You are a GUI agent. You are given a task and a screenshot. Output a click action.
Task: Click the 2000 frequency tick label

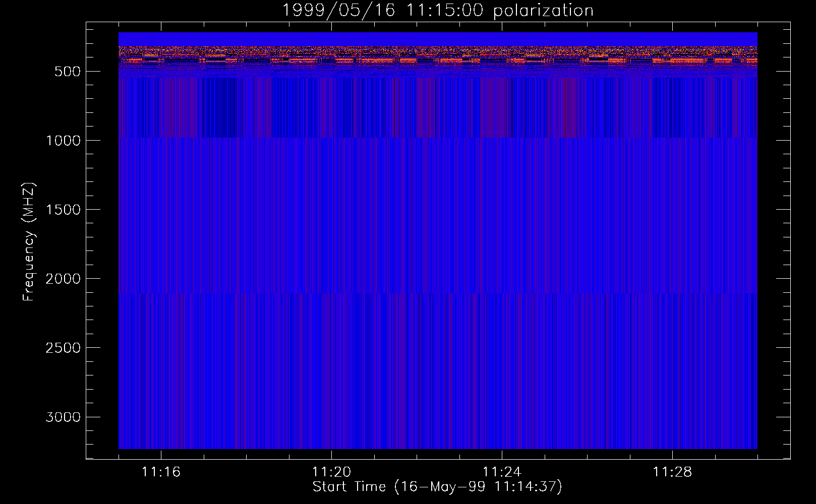(63, 279)
